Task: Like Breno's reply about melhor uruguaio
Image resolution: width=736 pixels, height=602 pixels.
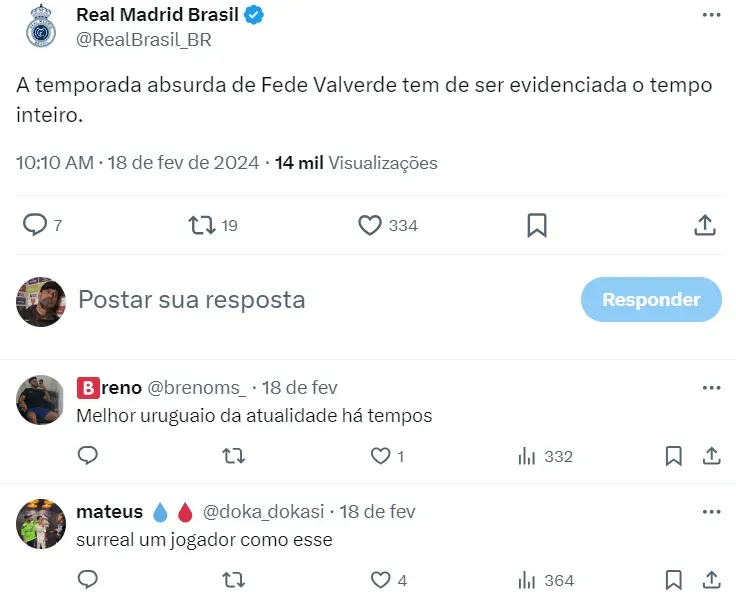Action: point(381,456)
